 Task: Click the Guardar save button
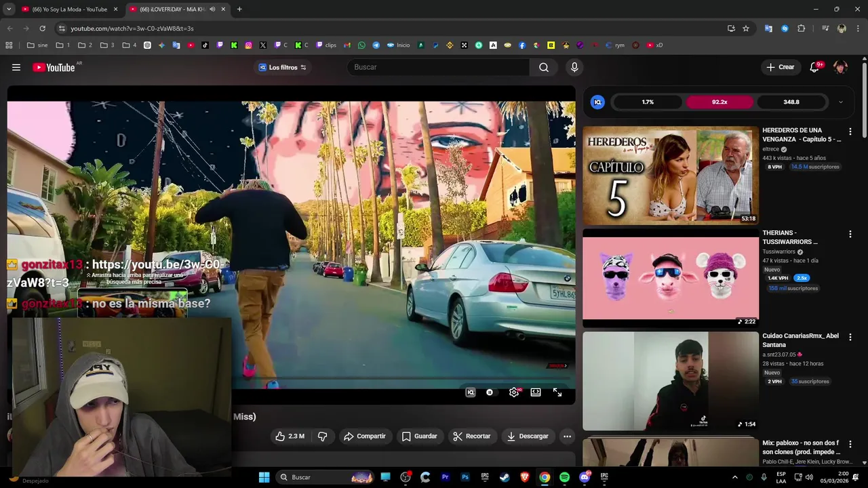420,436
